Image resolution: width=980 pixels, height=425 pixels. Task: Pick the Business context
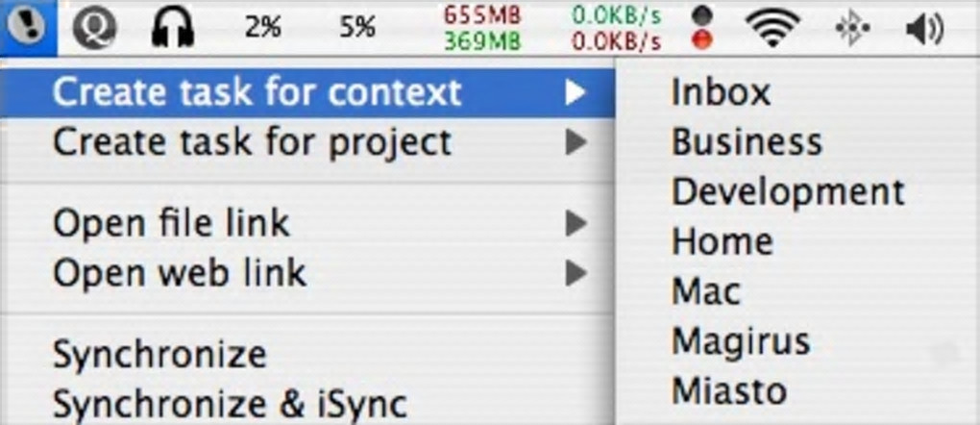click(x=747, y=142)
